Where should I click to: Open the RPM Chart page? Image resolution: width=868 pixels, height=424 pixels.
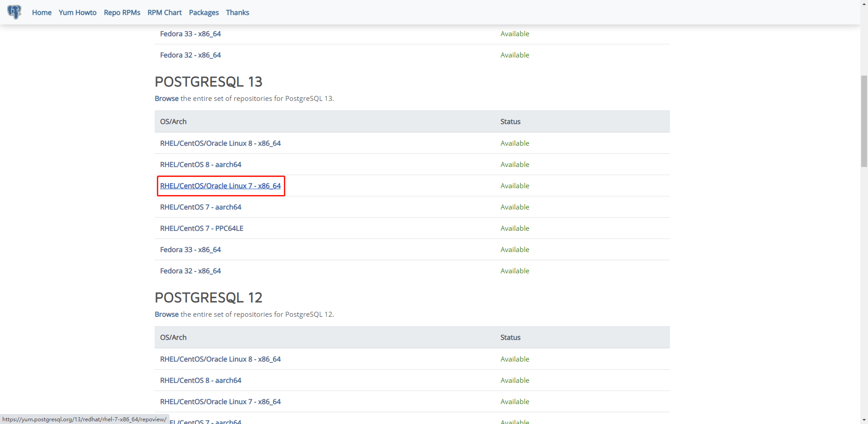pos(164,12)
